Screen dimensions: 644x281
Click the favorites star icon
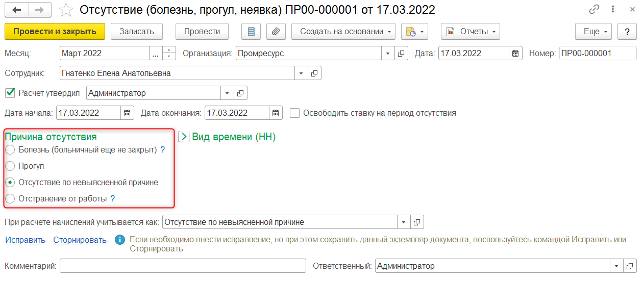pyautogui.click(x=66, y=10)
